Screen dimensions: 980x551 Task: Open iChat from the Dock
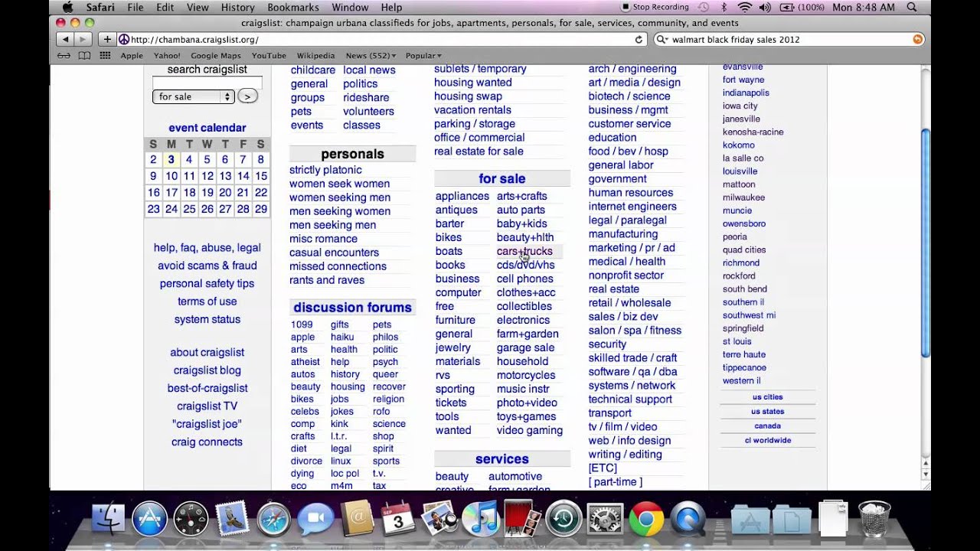click(x=315, y=519)
